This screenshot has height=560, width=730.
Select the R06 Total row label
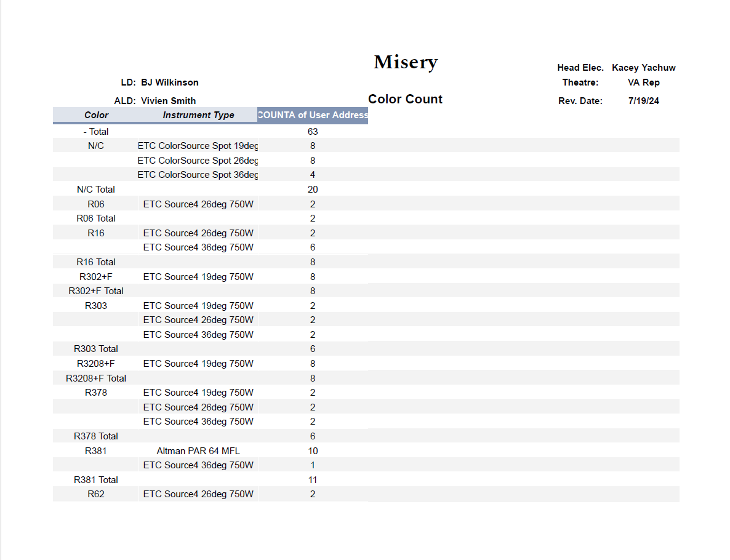tap(96, 218)
